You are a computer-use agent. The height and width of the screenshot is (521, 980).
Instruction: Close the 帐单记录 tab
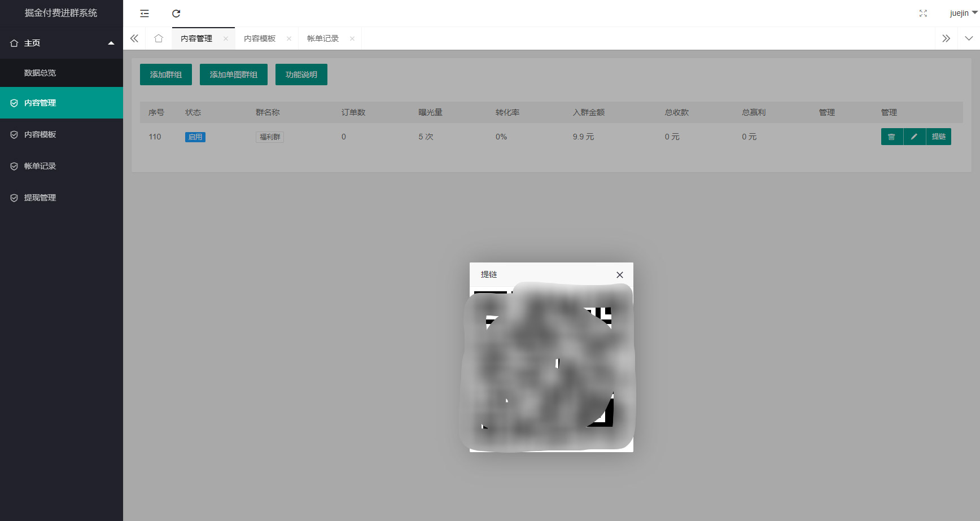[x=352, y=38]
